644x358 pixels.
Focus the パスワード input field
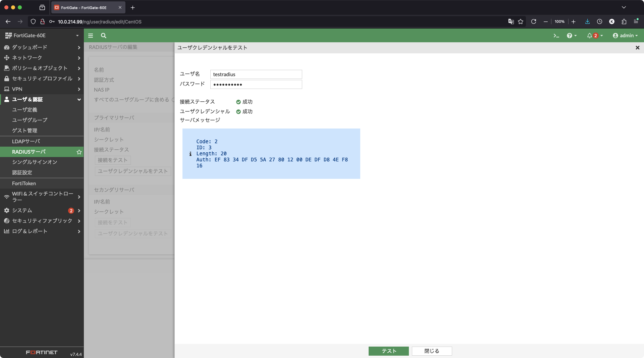point(256,84)
